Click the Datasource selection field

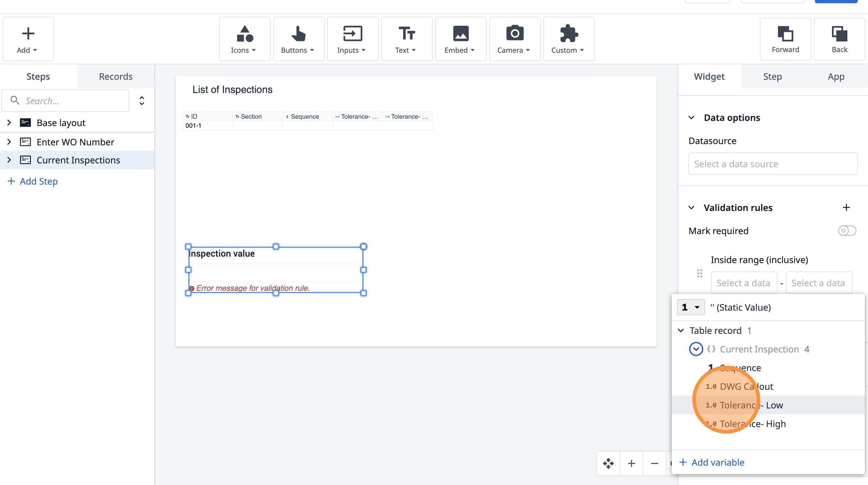point(772,164)
